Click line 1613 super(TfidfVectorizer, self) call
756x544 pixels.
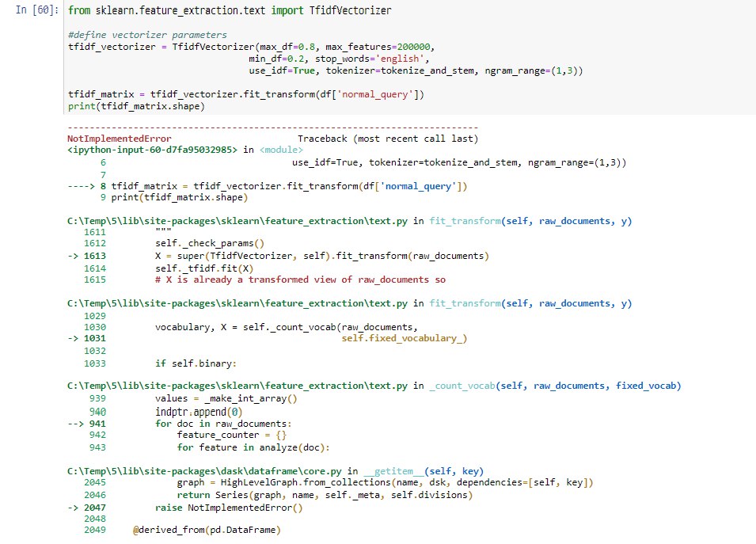coord(322,256)
